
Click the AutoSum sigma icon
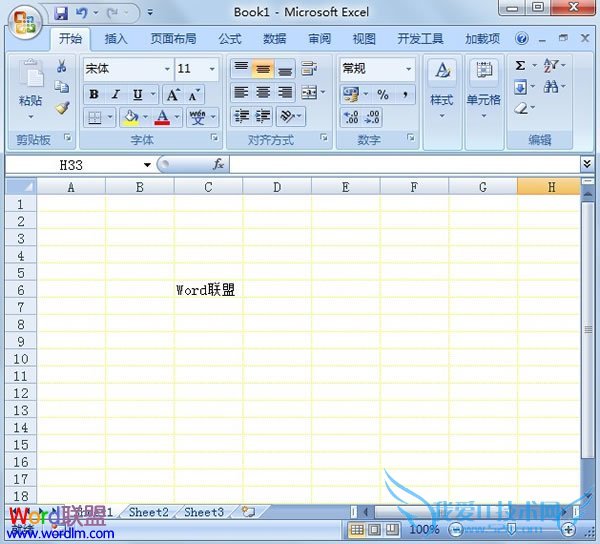521,66
